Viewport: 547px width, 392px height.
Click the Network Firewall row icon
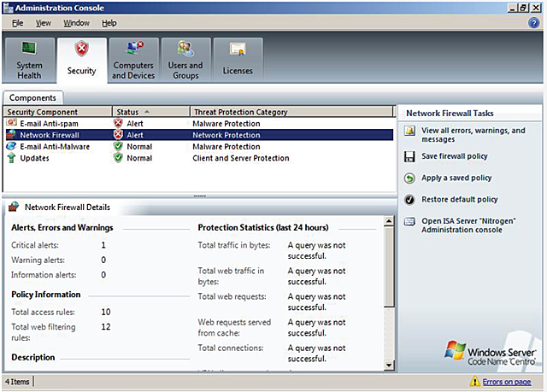click(11, 134)
